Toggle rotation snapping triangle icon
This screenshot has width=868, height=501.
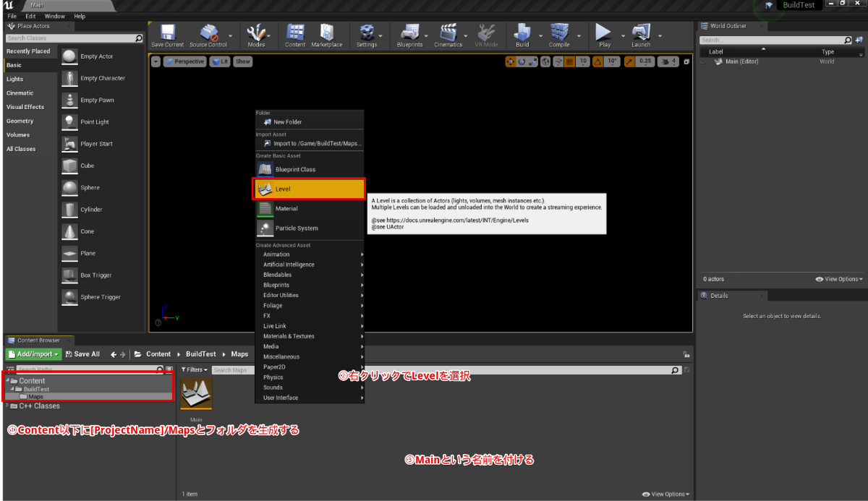click(x=598, y=61)
